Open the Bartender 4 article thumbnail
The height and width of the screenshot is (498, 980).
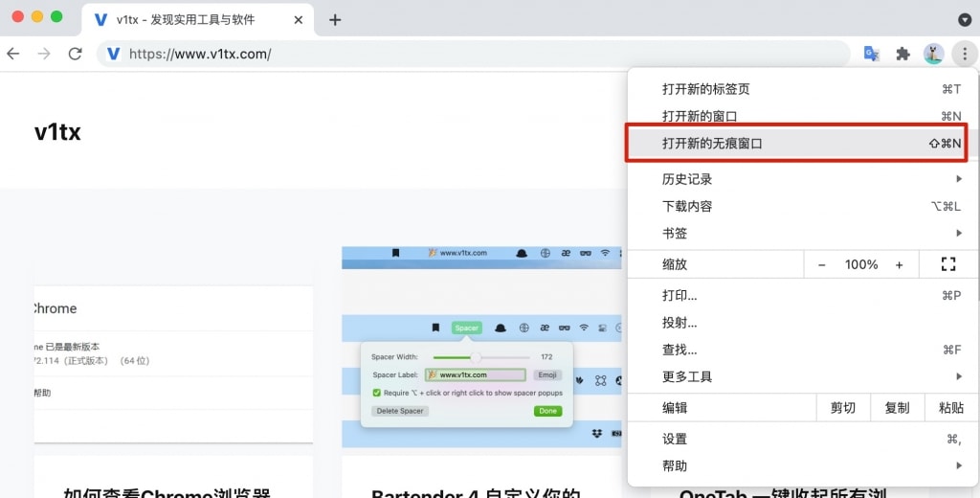point(482,347)
